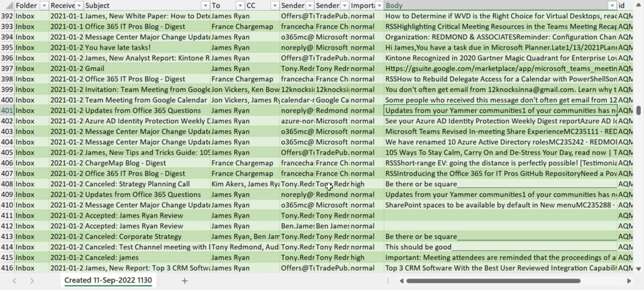Select the 'Created 11-Sep-2022 1130' sheet tab
The image size is (644, 290).
pos(108,281)
